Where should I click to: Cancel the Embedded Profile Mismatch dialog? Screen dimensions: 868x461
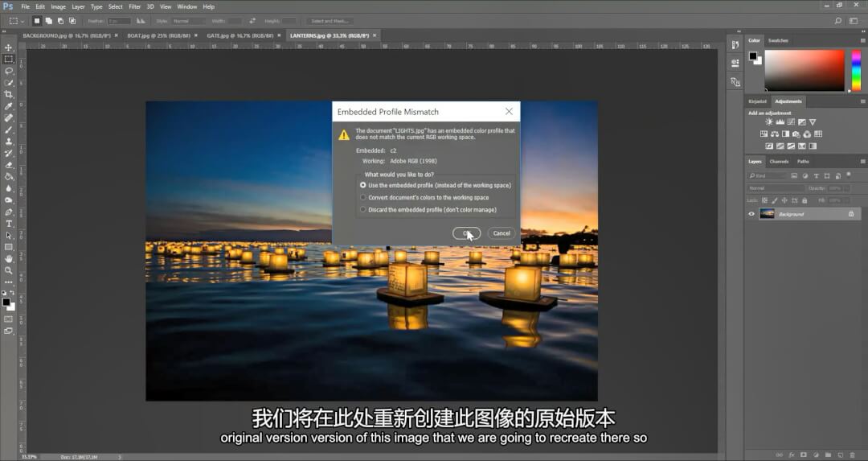[x=502, y=233]
